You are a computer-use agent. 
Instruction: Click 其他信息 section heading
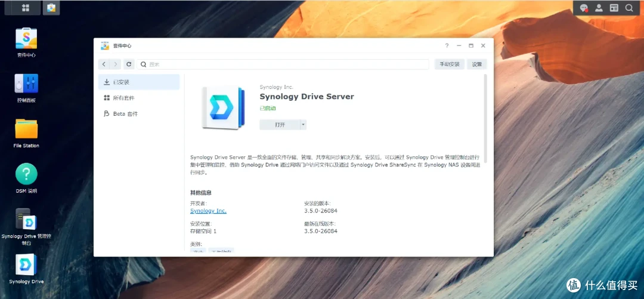[x=201, y=193]
